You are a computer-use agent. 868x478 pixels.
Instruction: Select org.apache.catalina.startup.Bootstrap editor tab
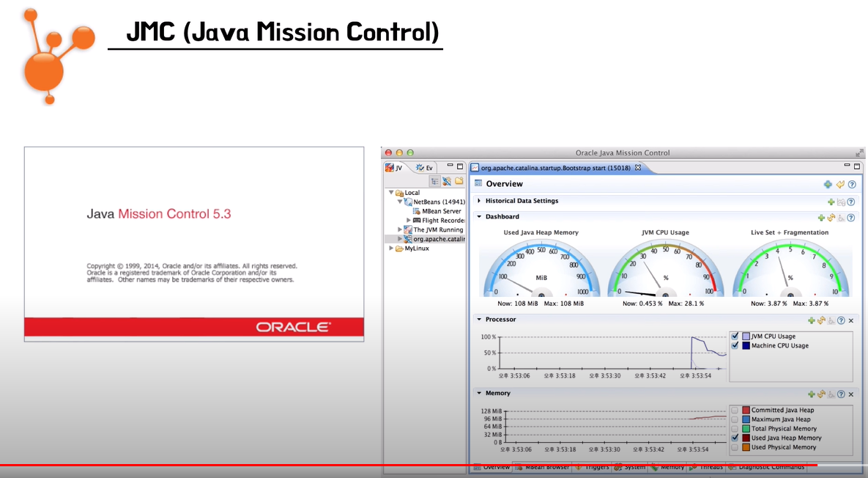(x=555, y=167)
